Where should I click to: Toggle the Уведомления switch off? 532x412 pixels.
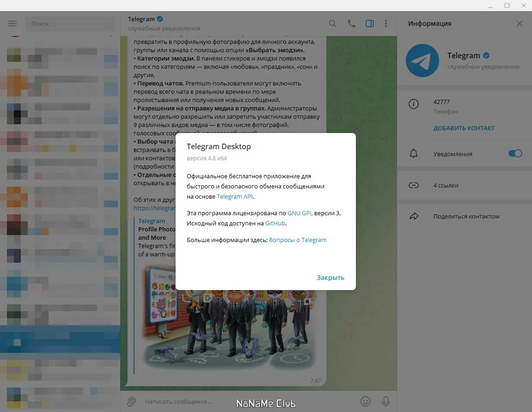pos(514,153)
